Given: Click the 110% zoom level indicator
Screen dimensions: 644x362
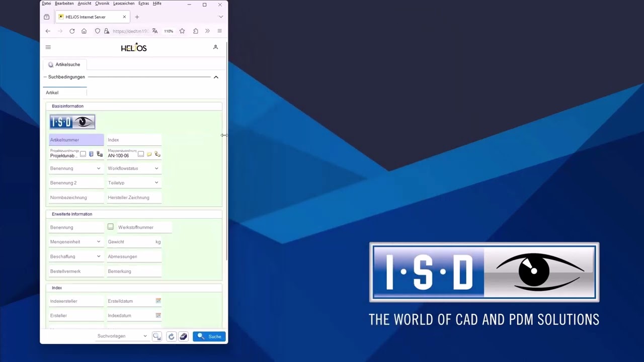Looking at the screenshot, I should tap(169, 31).
